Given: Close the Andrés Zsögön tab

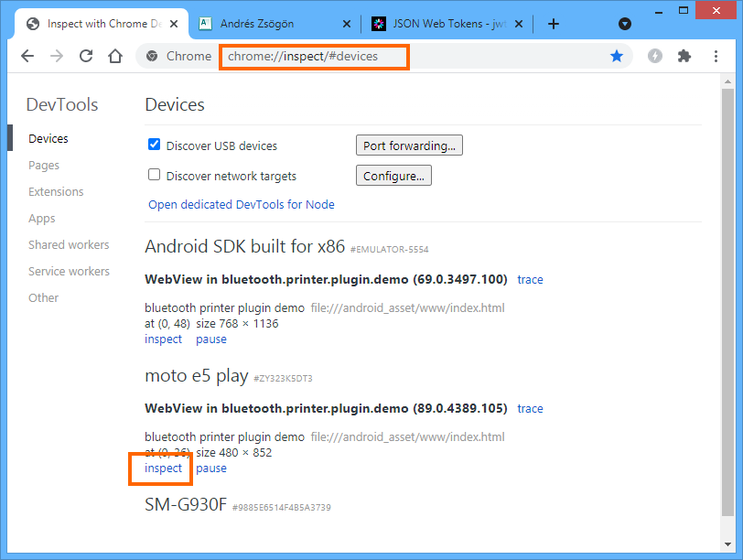Looking at the screenshot, I should (x=346, y=24).
